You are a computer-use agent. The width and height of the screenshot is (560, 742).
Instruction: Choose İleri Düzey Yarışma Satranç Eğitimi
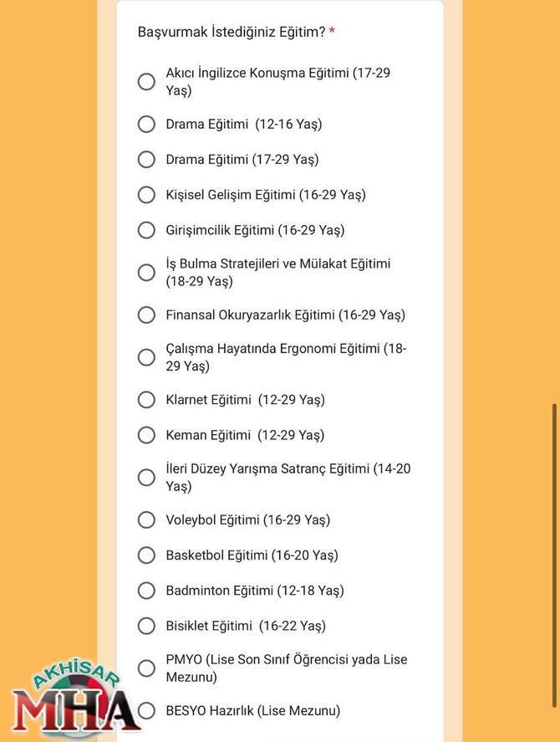[146, 477]
